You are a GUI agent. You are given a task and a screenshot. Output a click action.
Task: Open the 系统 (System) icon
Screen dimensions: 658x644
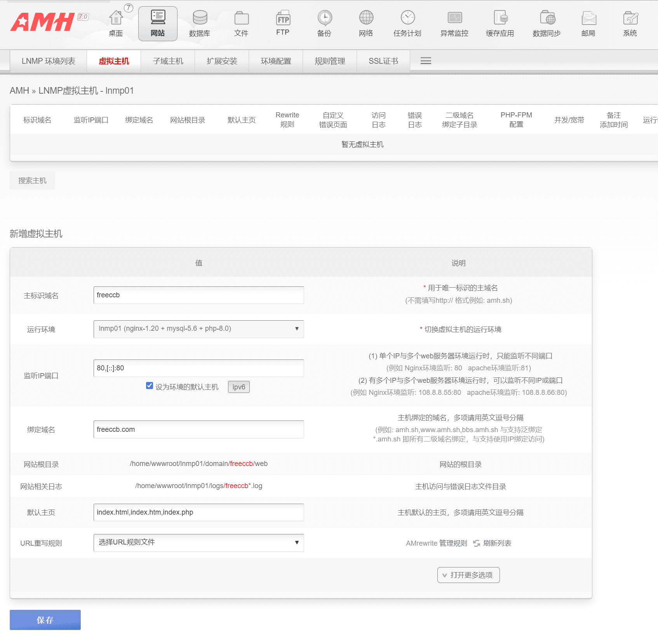click(629, 23)
